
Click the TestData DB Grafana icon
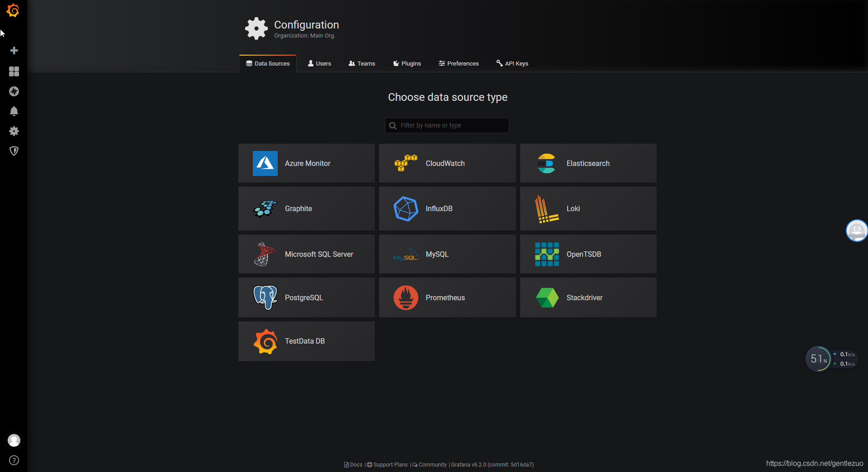(265, 341)
